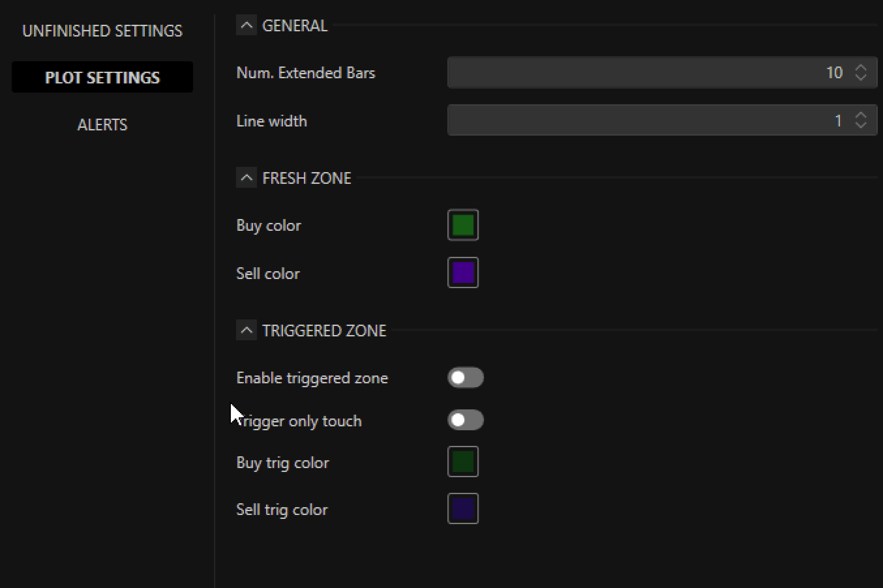The height and width of the screenshot is (588, 883).
Task: Pick the Buy trig color swatch
Action: (x=463, y=462)
